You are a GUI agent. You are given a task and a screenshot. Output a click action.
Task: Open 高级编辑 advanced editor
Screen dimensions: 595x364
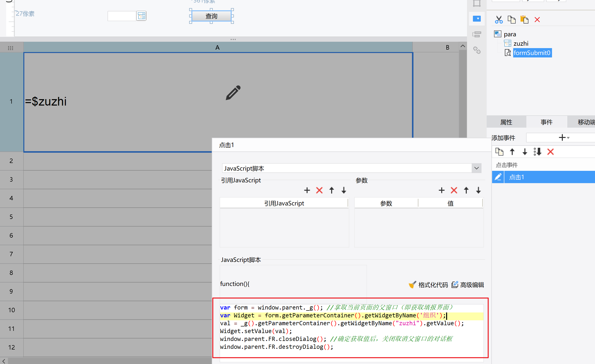(x=468, y=285)
